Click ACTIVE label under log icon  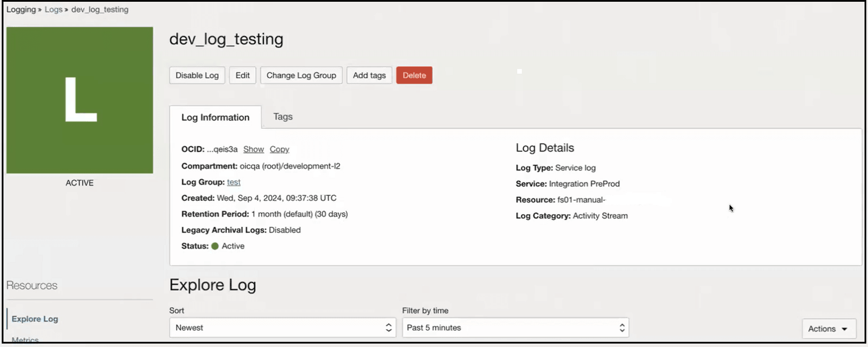point(79,183)
